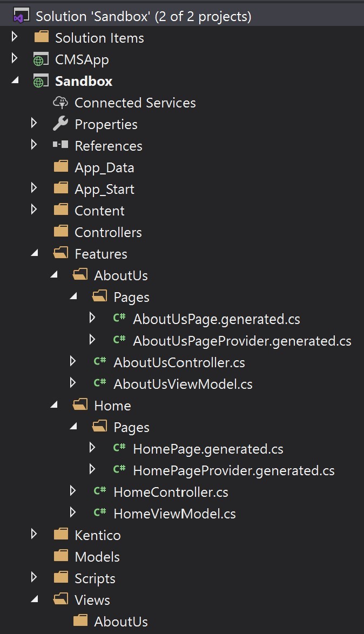The height and width of the screenshot is (634, 364).
Task: Select HomePage.generated.cs file
Action: [x=208, y=449]
